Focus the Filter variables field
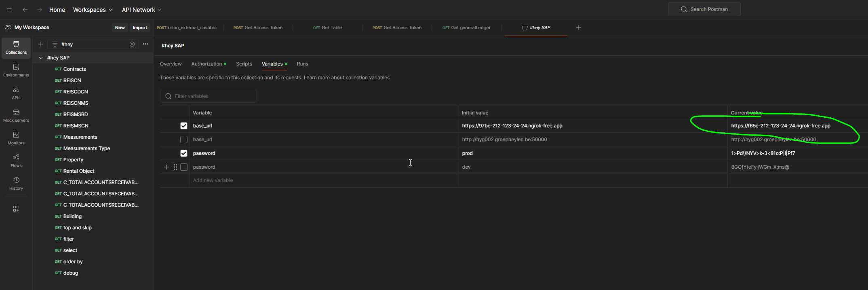This screenshot has height=290, width=868. point(209,96)
